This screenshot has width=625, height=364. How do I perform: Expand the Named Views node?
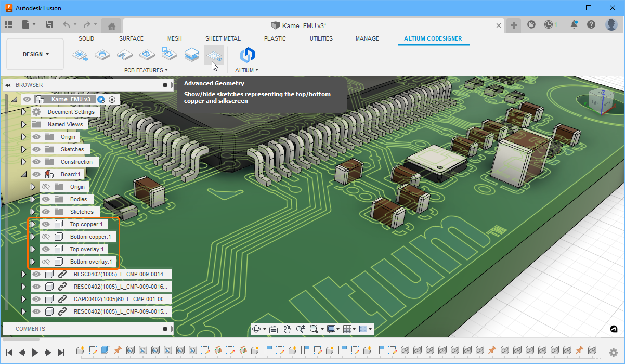tap(23, 124)
